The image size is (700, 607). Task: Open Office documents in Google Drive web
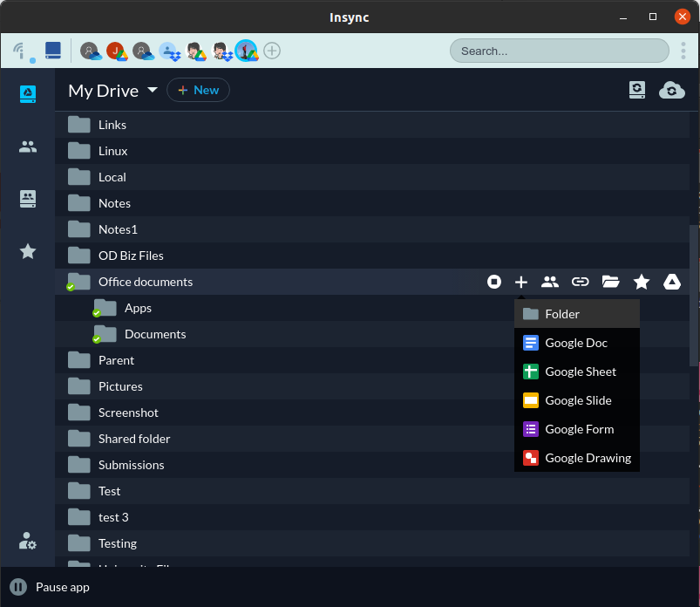[671, 282]
